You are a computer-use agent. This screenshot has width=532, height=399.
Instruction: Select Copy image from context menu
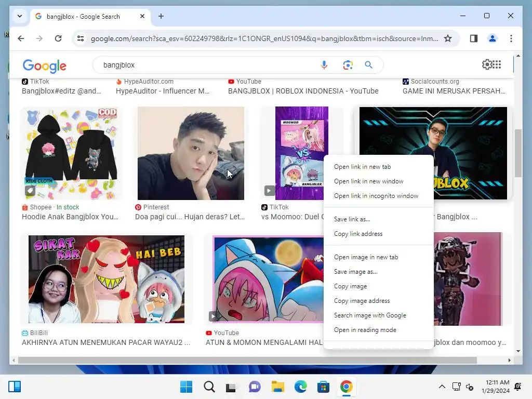point(350,286)
